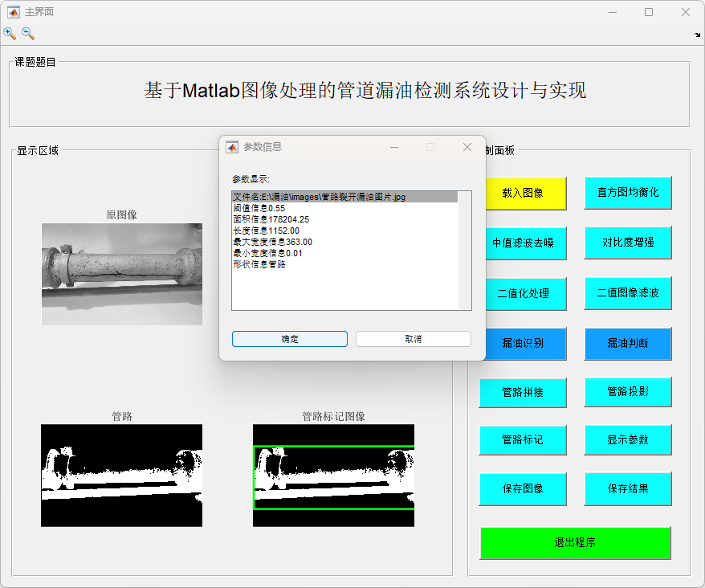This screenshot has width=705, height=588.
Task: Click the 原图像 caption
Action: (x=122, y=215)
